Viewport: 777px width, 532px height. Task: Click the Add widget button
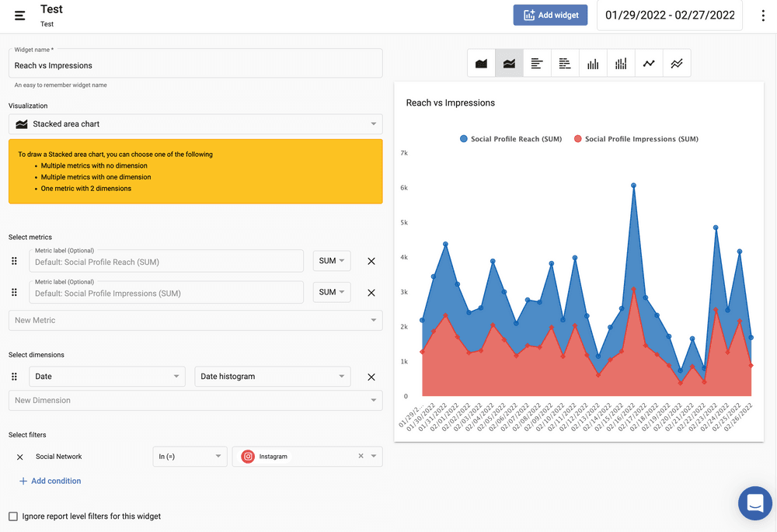(x=551, y=15)
